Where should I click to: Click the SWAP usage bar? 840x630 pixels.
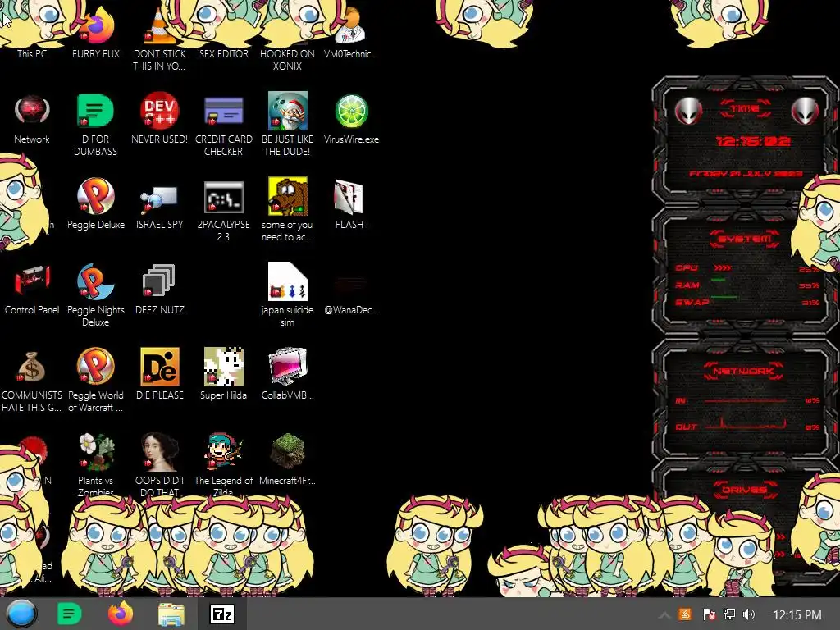tap(724, 297)
